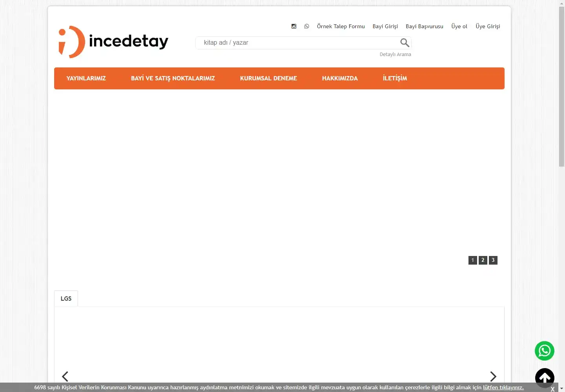Image resolution: width=565 pixels, height=392 pixels.
Task: Open Bayi Başvurusu link
Action: (x=425, y=26)
